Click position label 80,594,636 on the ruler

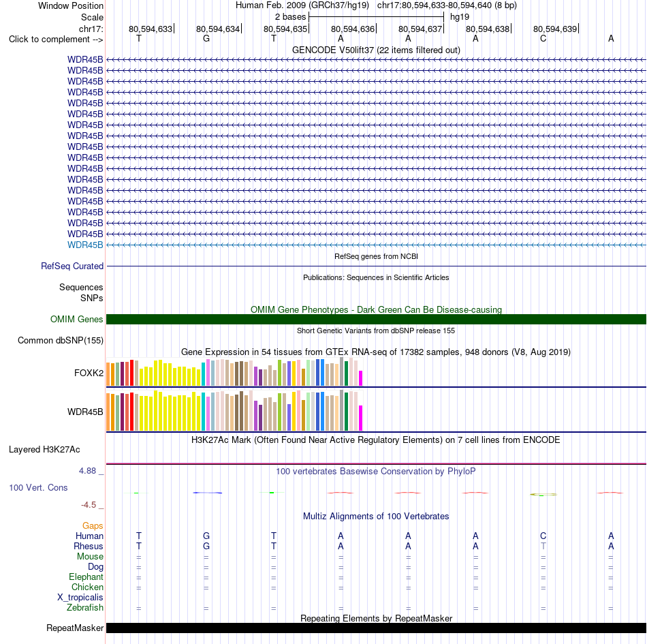click(353, 29)
